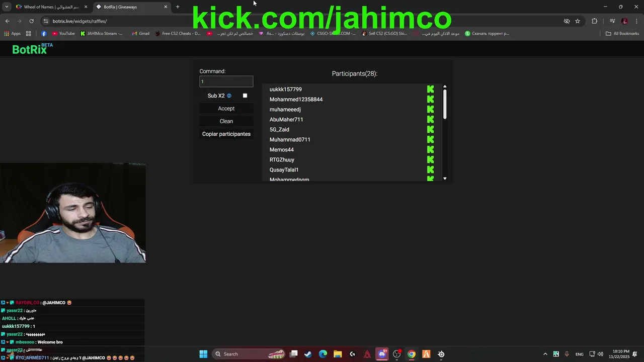Bookmark this page with the star icon
Image resolution: width=644 pixels, height=362 pixels.
click(x=578, y=21)
